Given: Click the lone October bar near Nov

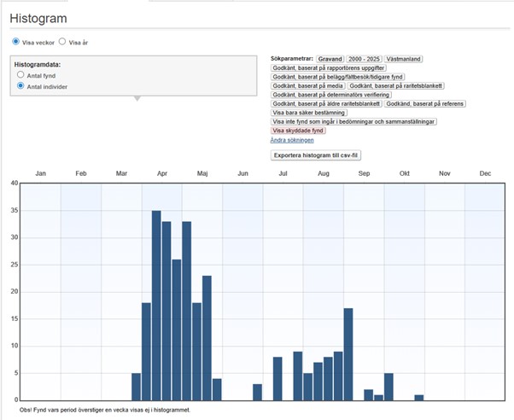Looking at the screenshot, I should (x=419, y=397).
